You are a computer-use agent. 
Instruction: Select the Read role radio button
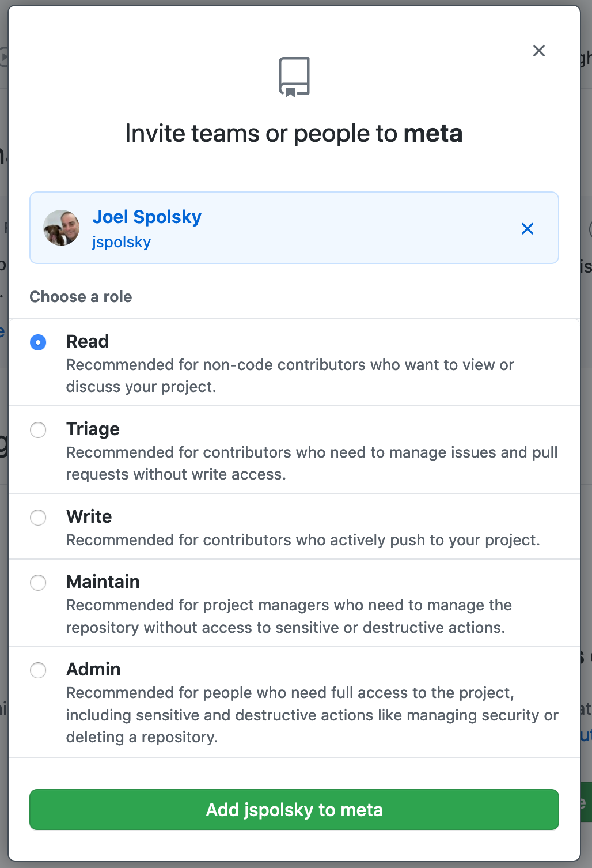click(38, 342)
